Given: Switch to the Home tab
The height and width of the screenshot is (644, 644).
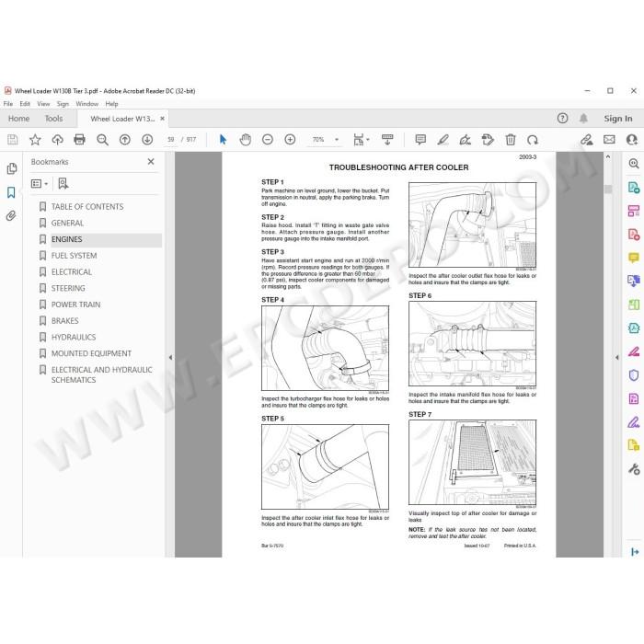Looking at the screenshot, I should click(19, 119).
